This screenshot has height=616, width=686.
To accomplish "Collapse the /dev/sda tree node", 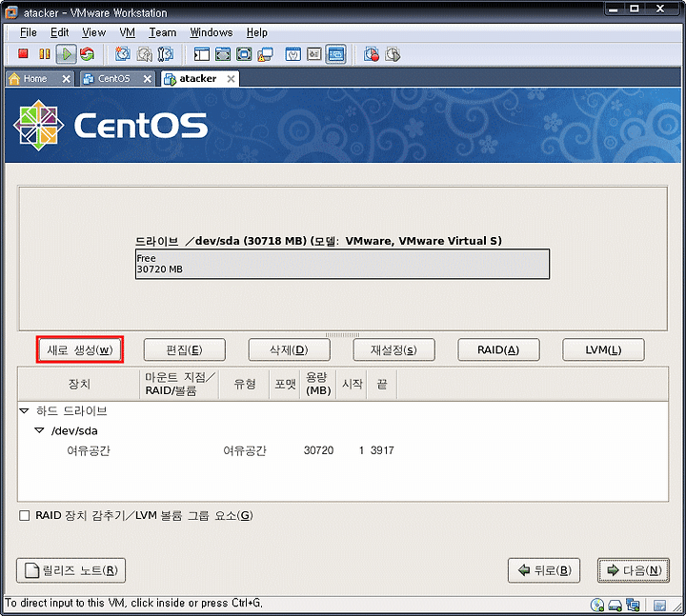I will coord(39,430).
